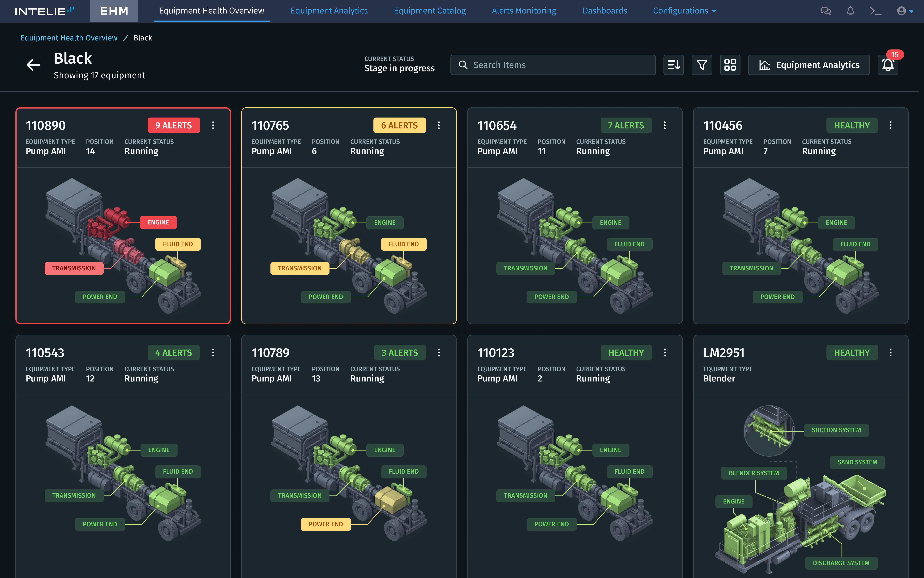The width and height of the screenshot is (924, 578).
Task: Click the 3 ALERTS badge
Action: tap(400, 353)
